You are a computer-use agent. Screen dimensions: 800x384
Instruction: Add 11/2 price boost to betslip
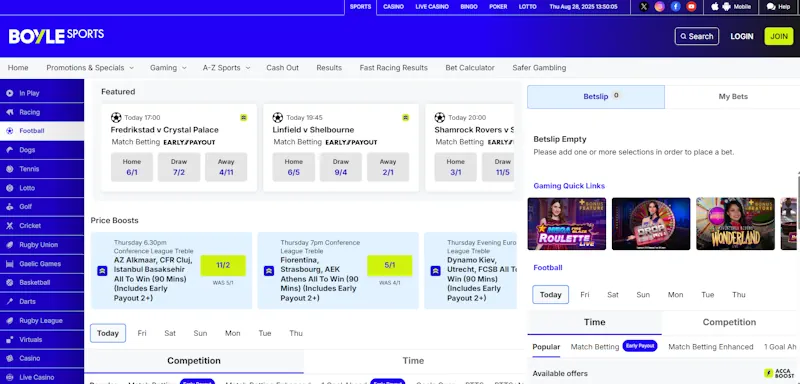pos(223,266)
